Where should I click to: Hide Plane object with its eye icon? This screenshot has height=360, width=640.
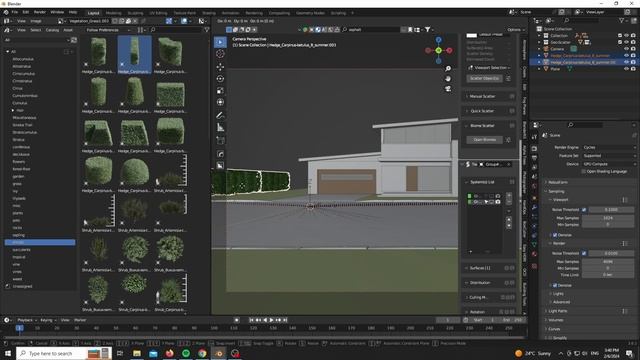pos(627,69)
